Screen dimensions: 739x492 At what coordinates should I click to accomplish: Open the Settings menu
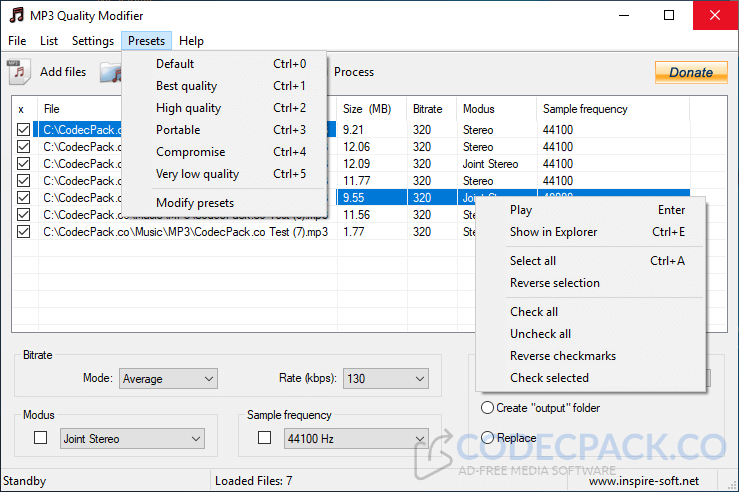pos(93,41)
